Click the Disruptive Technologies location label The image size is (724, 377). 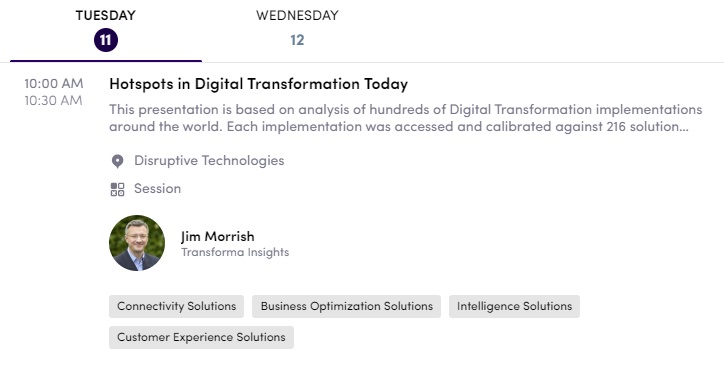(x=209, y=161)
